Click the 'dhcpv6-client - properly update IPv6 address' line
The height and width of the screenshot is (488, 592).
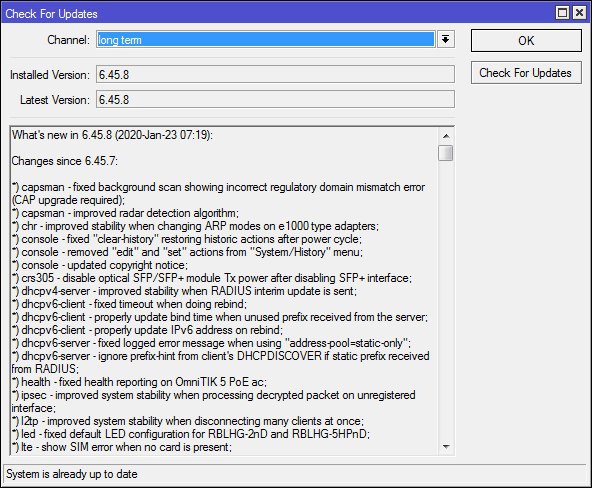(x=147, y=330)
